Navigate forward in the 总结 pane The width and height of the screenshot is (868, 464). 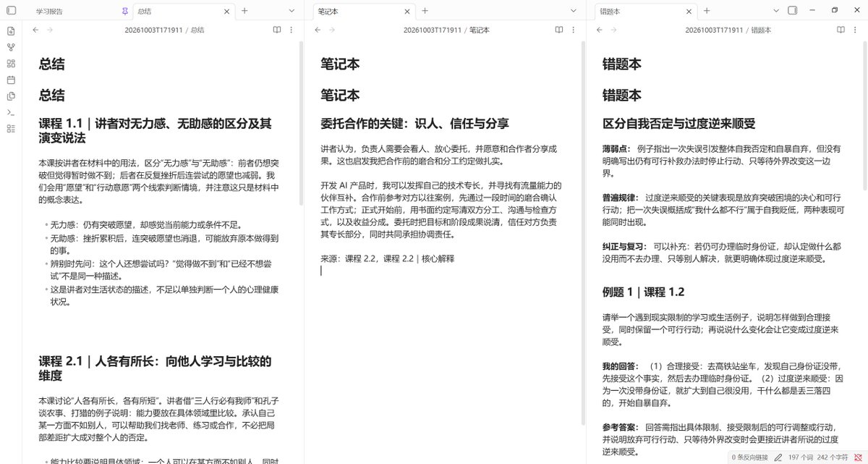pos(49,30)
